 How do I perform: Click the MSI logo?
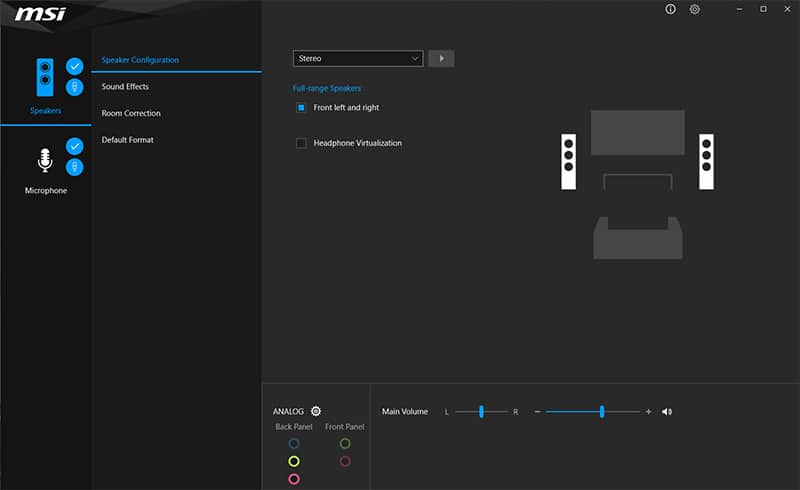[40, 14]
